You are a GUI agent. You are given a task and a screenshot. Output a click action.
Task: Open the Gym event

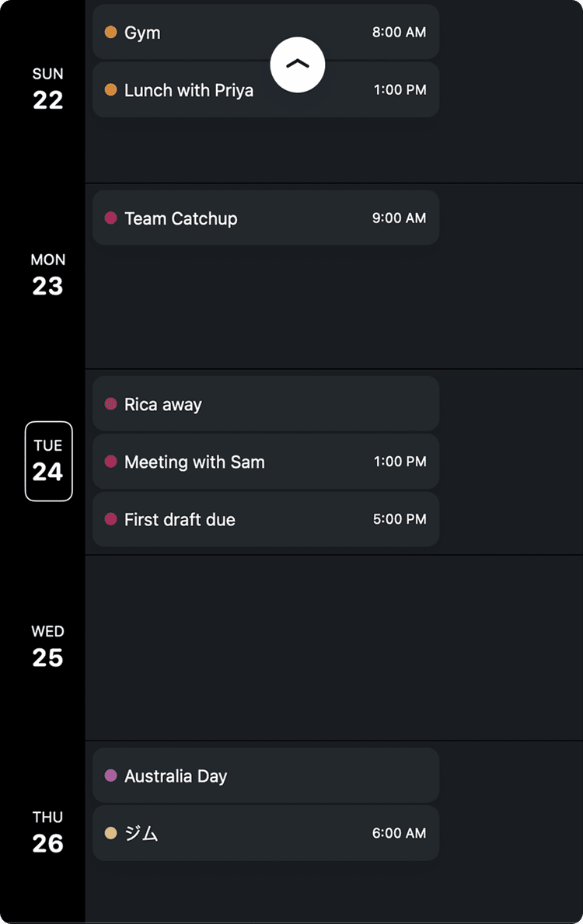point(194,33)
